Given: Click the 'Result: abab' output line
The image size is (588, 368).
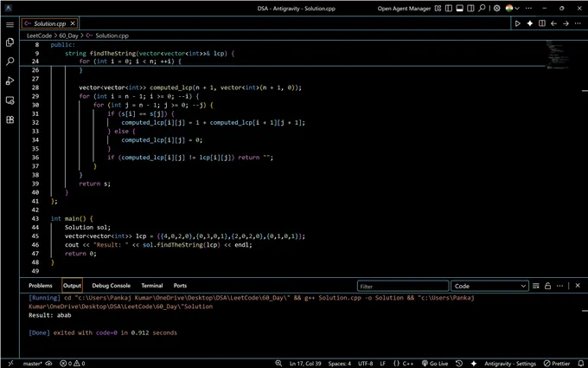Looking at the screenshot, I should (50, 315).
